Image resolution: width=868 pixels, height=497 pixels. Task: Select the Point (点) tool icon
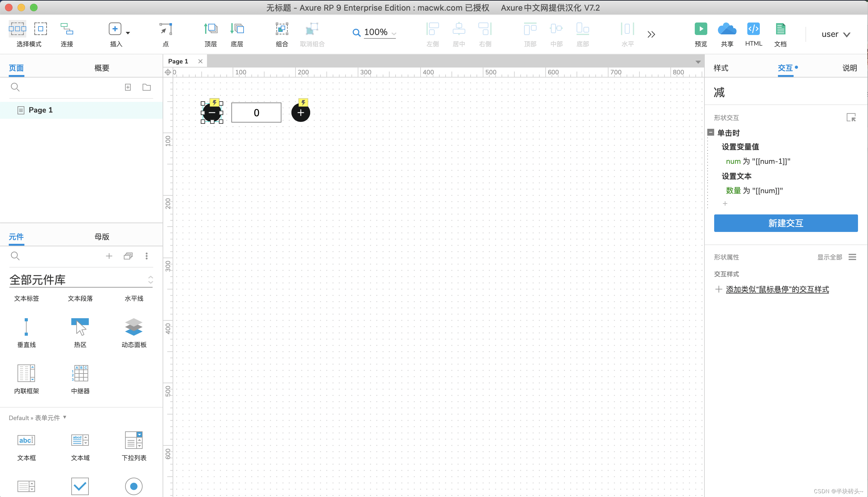(166, 29)
